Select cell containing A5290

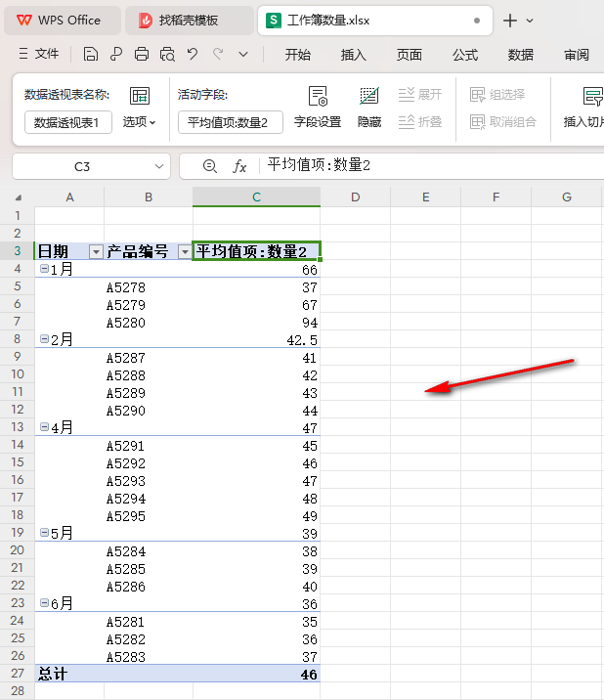click(x=149, y=411)
